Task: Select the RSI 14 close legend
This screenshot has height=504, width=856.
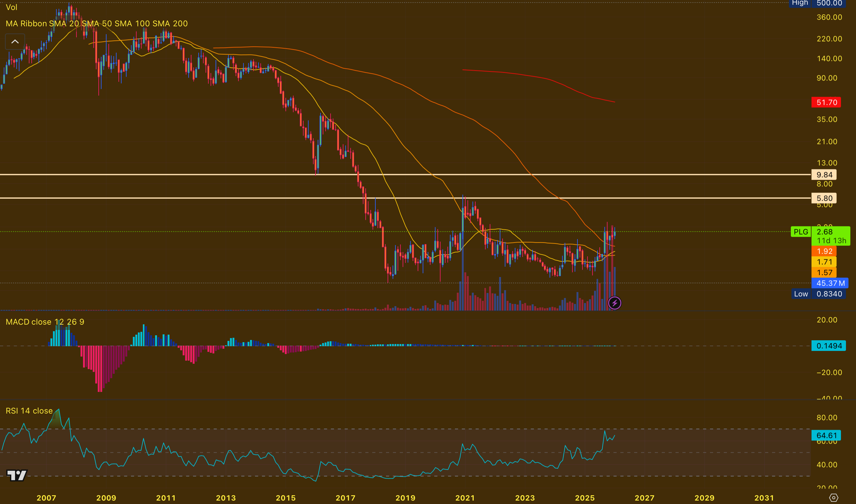Action: tap(29, 411)
